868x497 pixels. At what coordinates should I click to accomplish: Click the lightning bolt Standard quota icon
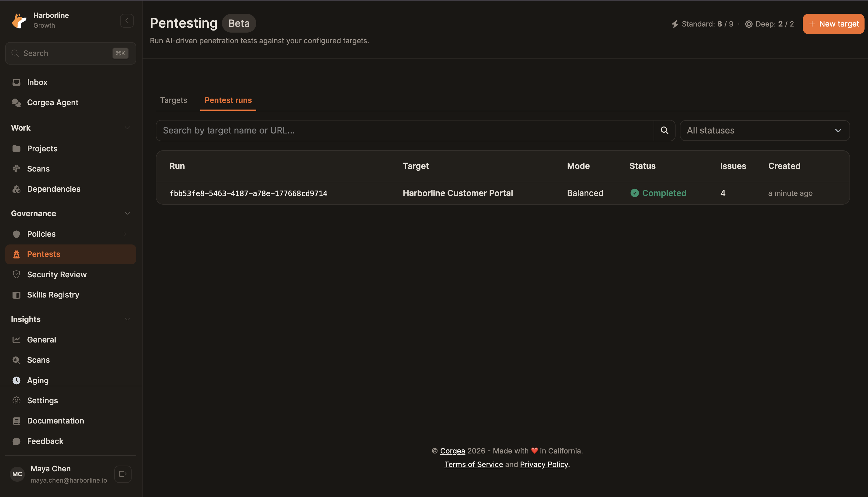coord(675,24)
